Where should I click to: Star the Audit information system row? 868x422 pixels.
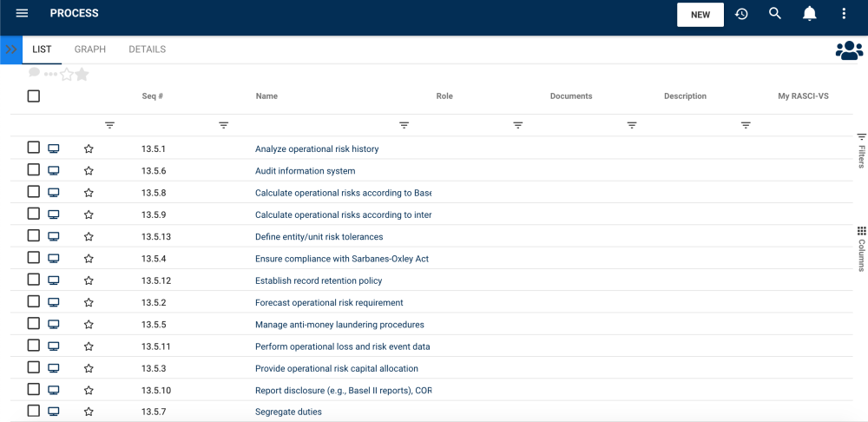pos(89,171)
